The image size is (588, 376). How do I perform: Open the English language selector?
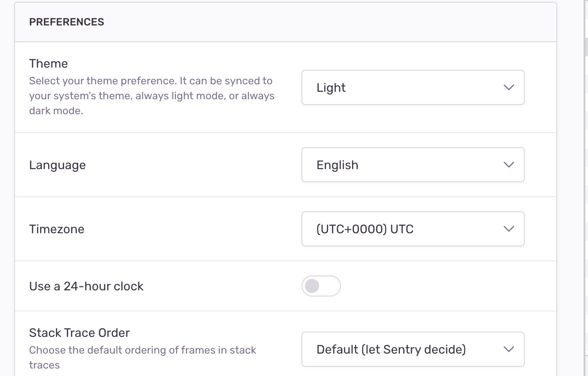click(x=413, y=165)
